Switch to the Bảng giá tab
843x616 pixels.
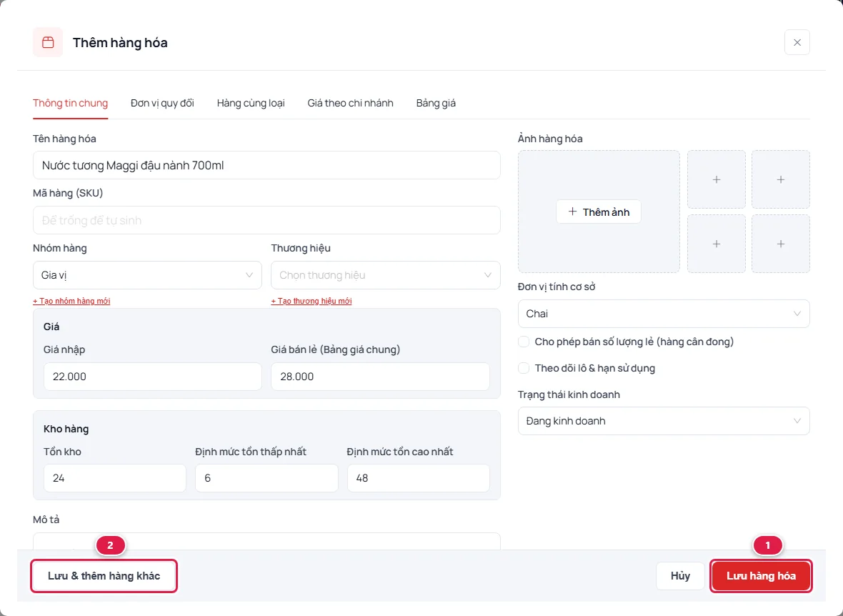[436, 103]
